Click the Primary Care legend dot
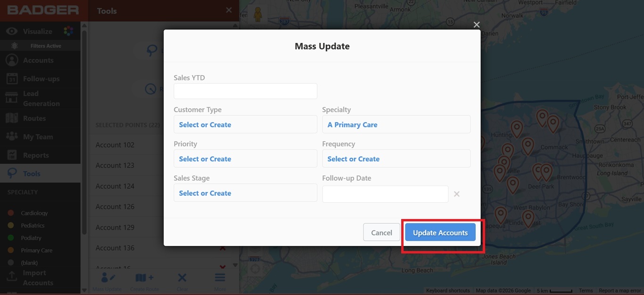Screen dimensions: 644x295 11,250
